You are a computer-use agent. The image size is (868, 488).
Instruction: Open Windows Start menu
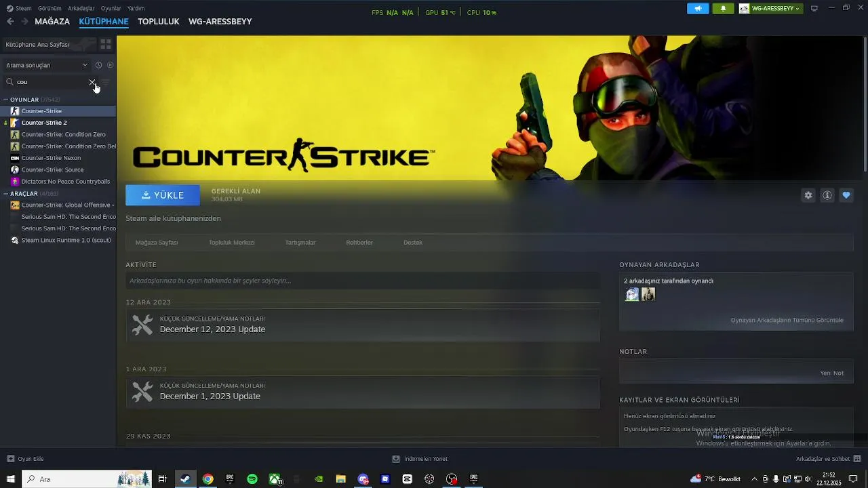pos(10,479)
